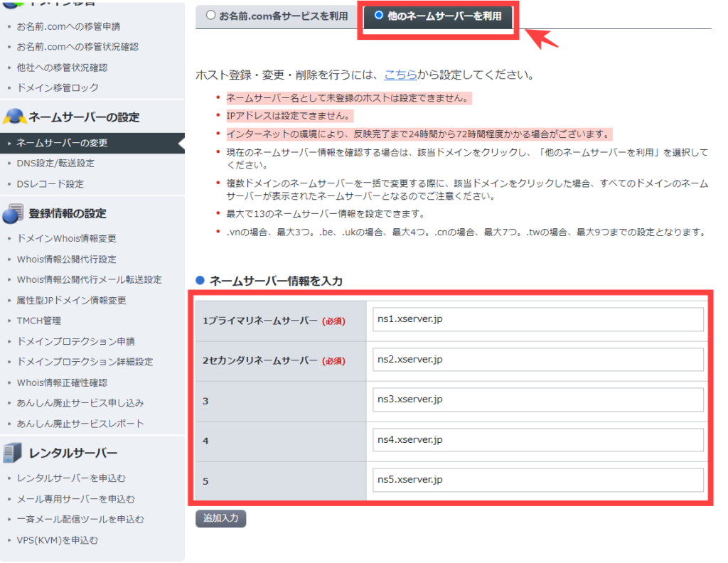Open 他社への移管状況確認 link
The image size is (728, 563).
tap(62, 68)
